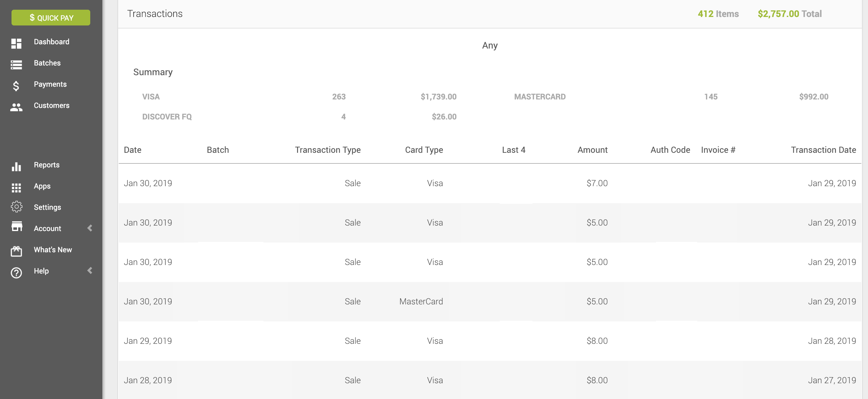Viewport: 868px width, 399px height.
Task: Sort by Amount column header
Action: pos(592,150)
